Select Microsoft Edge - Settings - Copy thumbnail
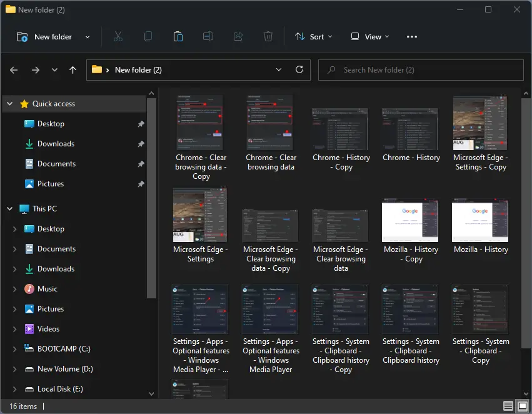This screenshot has height=414, width=532. pos(480,123)
